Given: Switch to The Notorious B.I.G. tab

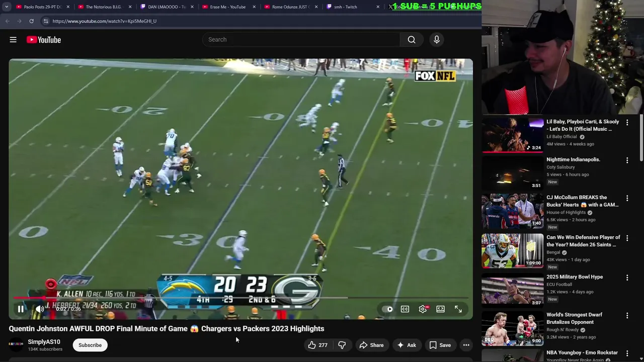Looking at the screenshot, I should click(x=105, y=7).
